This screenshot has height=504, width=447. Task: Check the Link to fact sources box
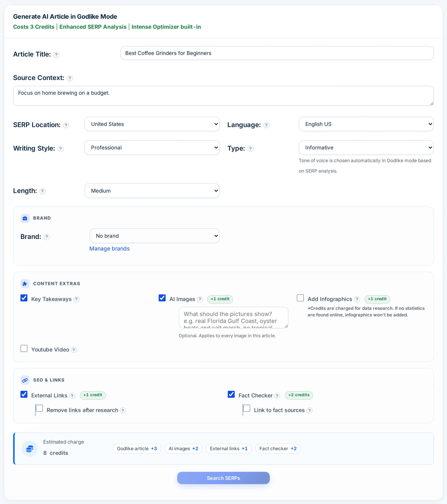[x=247, y=408]
